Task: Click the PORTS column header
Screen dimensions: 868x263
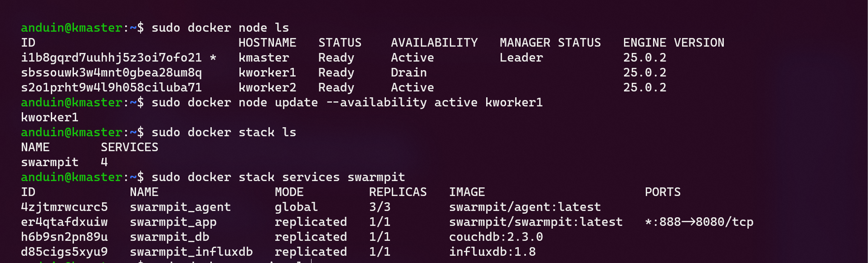Action: click(x=663, y=192)
